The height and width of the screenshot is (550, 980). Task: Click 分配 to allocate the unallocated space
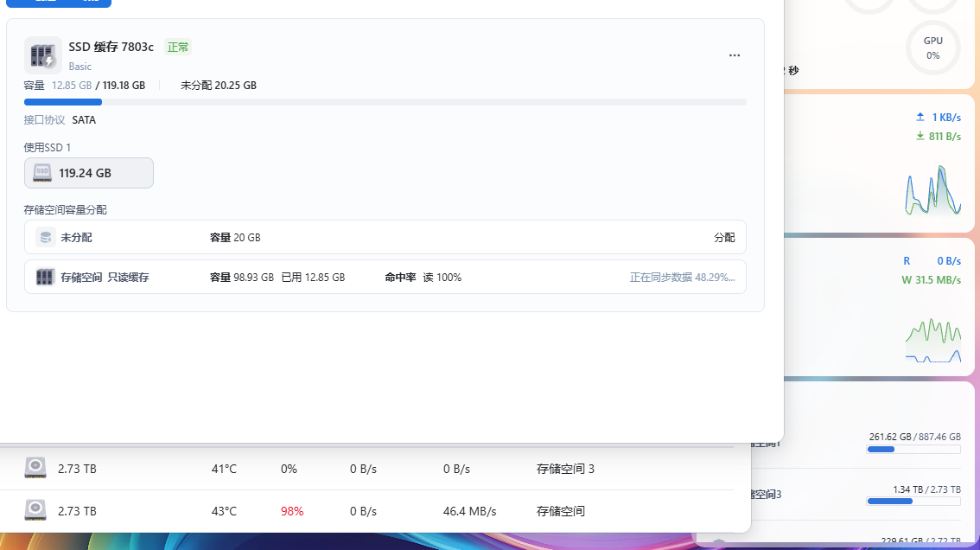click(x=724, y=237)
